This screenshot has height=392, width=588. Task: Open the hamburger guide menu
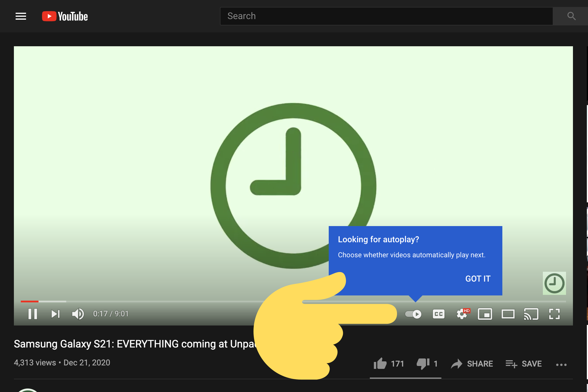click(x=21, y=16)
